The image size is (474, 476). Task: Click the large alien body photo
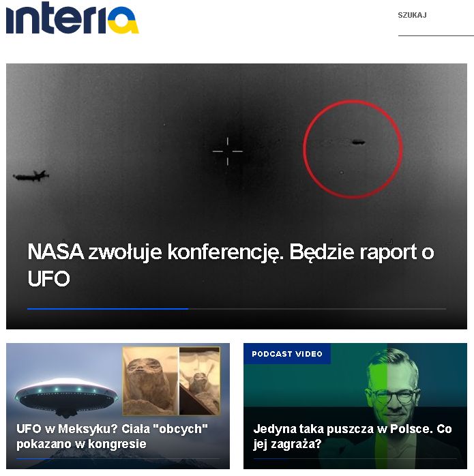[x=150, y=381]
